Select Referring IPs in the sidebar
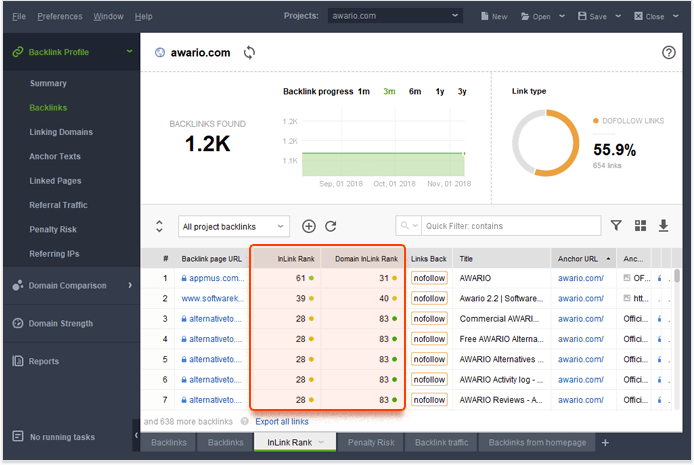This screenshot has height=465, width=694. [x=54, y=254]
